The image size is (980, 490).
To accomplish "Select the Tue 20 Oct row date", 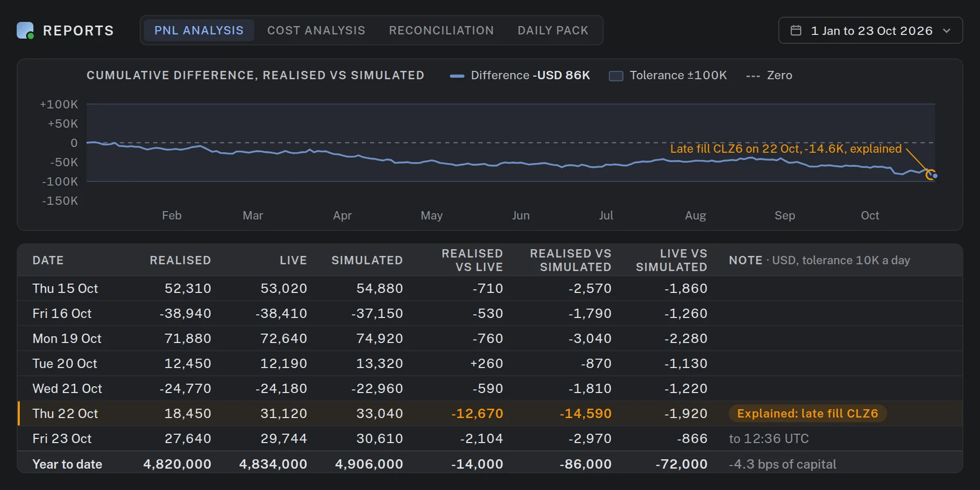I will click(x=65, y=363).
